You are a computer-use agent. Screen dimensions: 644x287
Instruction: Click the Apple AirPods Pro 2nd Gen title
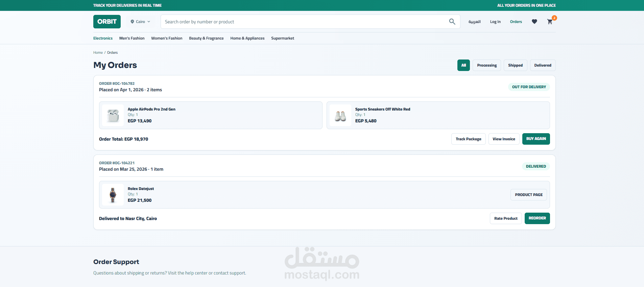[x=151, y=109]
